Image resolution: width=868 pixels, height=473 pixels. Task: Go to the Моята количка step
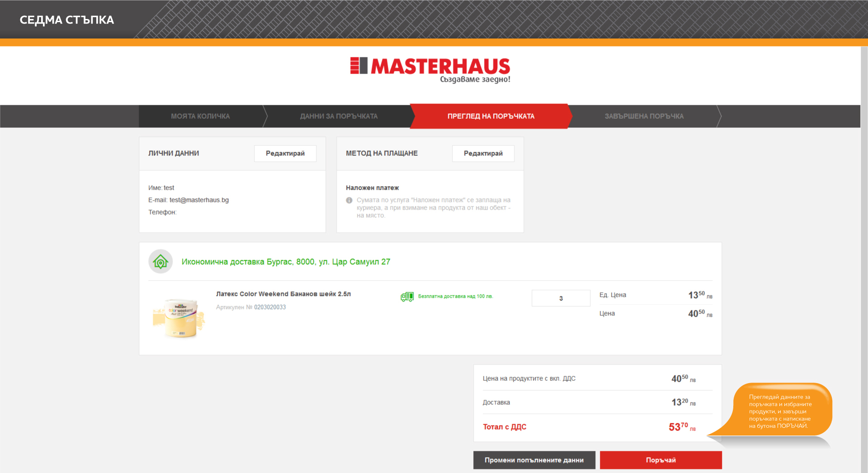[x=200, y=117]
